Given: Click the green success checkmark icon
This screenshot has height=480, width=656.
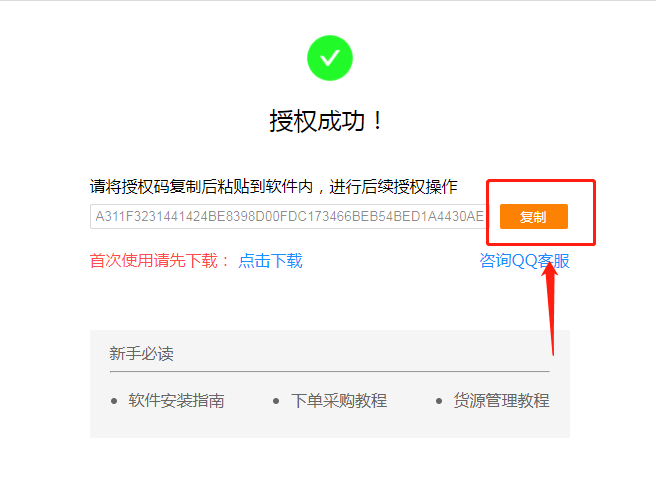Looking at the screenshot, I should (x=330, y=58).
